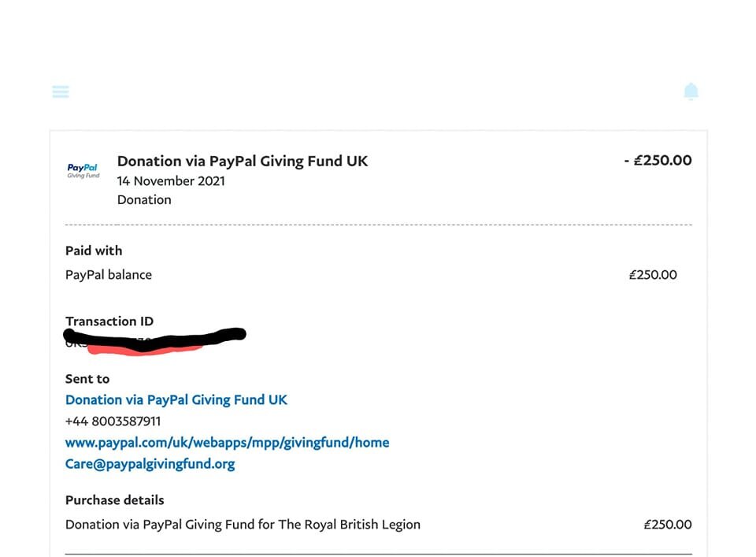
Task: Click the Purchase details heading
Action: tap(115, 500)
